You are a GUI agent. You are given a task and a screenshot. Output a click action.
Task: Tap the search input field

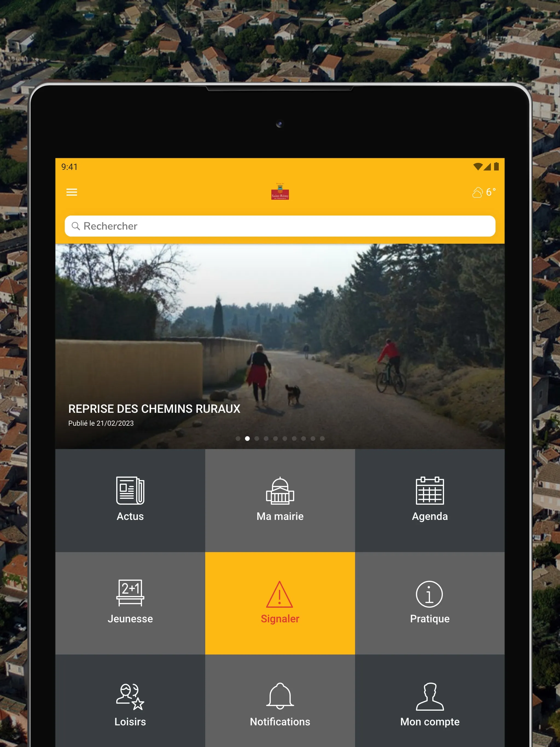pyautogui.click(x=280, y=226)
